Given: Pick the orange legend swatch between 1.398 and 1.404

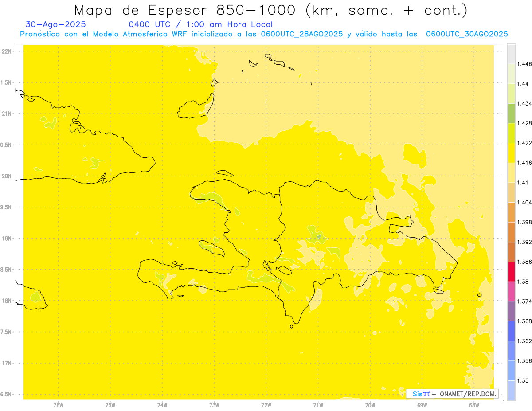Looking at the screenshot, I should [x=511, y=212].
